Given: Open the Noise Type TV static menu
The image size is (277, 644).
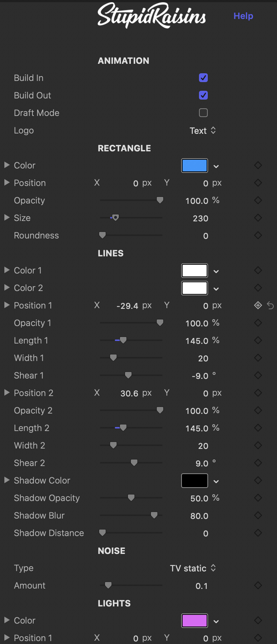Looking at the screenshot, I should click(x=193, y=568).
